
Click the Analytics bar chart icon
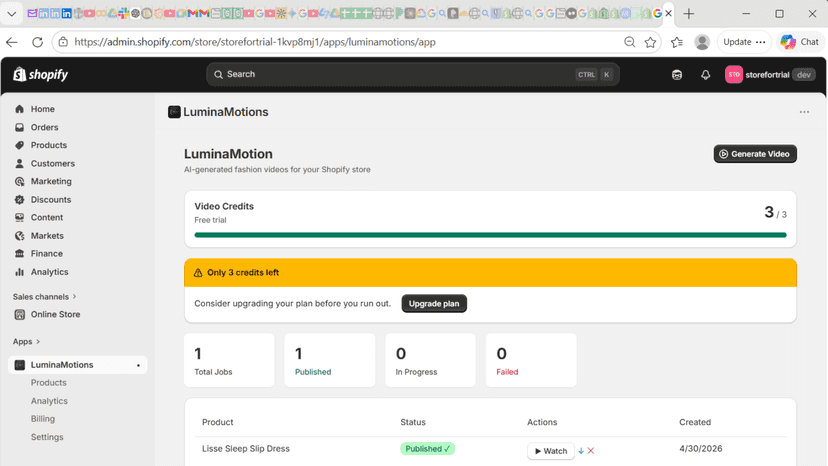tap(20, 272)
